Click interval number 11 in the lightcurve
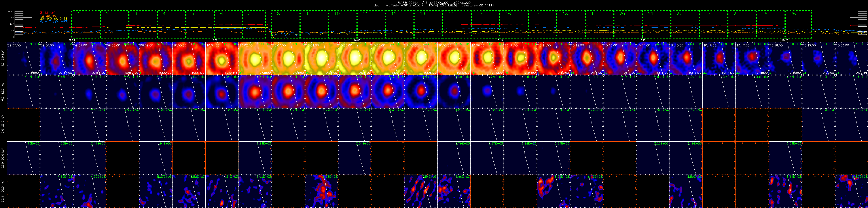The height and width of the screenshot is (208, 868). [x=366, y=14]
